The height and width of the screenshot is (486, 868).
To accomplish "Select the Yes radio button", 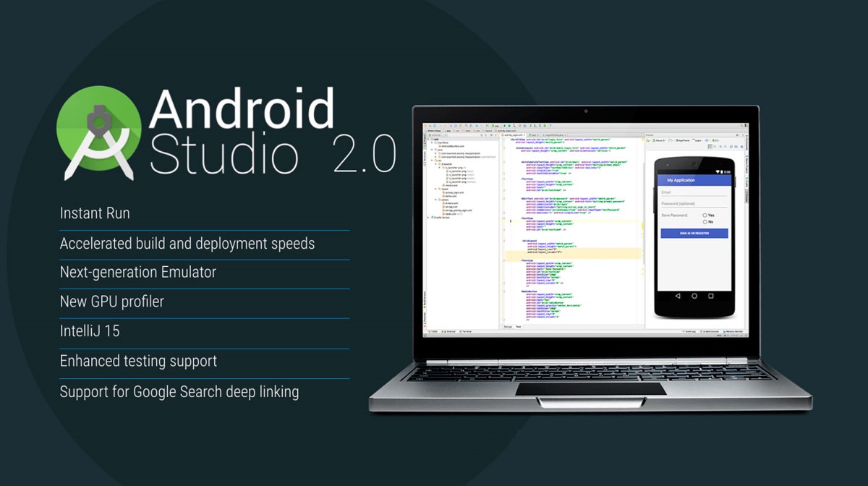I will pos(705,216).
